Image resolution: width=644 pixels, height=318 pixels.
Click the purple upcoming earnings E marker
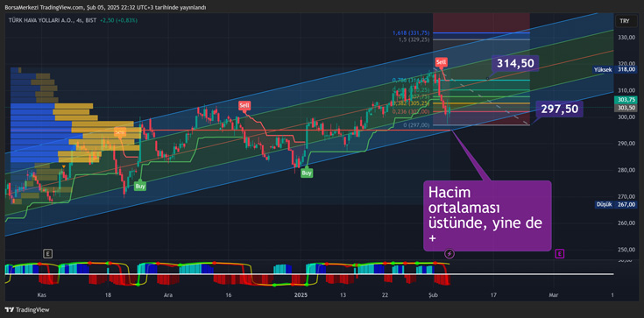click(559, 253)
